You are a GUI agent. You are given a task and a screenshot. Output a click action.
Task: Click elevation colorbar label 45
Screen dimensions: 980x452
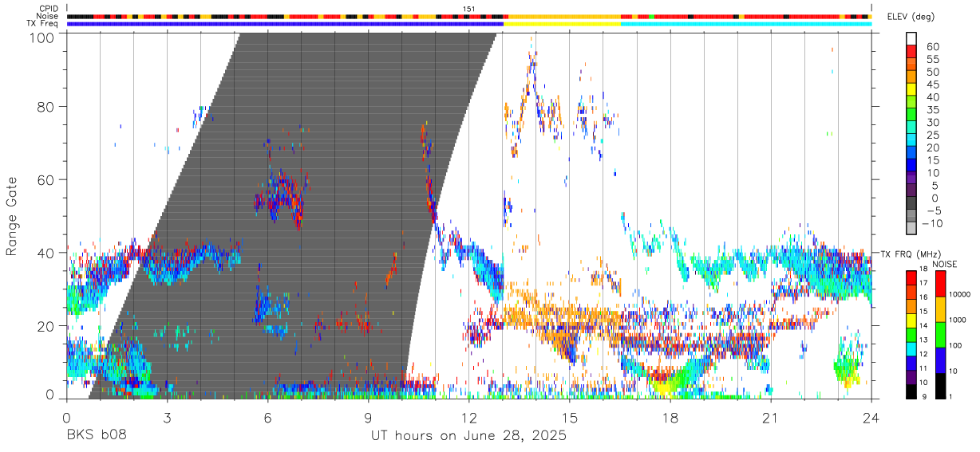coord(931,85)
